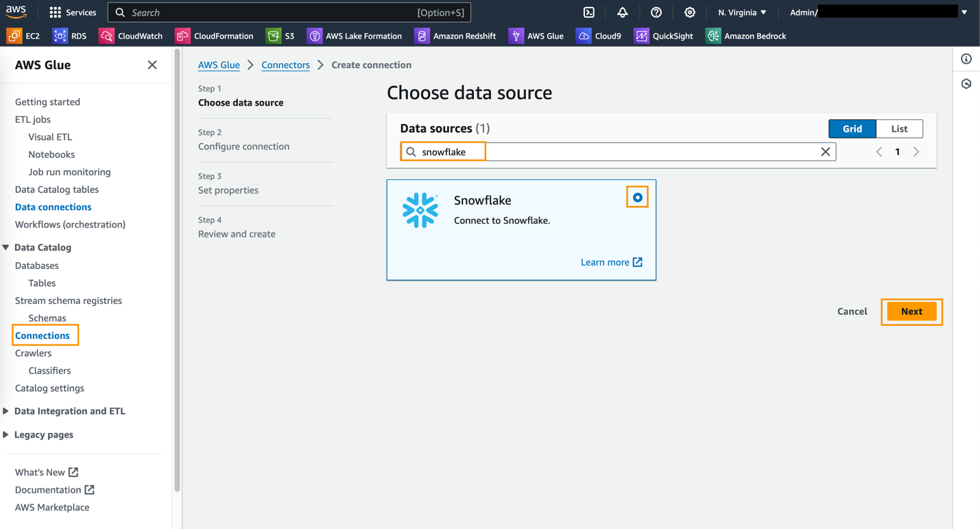Click the sidebar vertical scrollbar
This screenshot has height=529, width=980.
[177, 270]
